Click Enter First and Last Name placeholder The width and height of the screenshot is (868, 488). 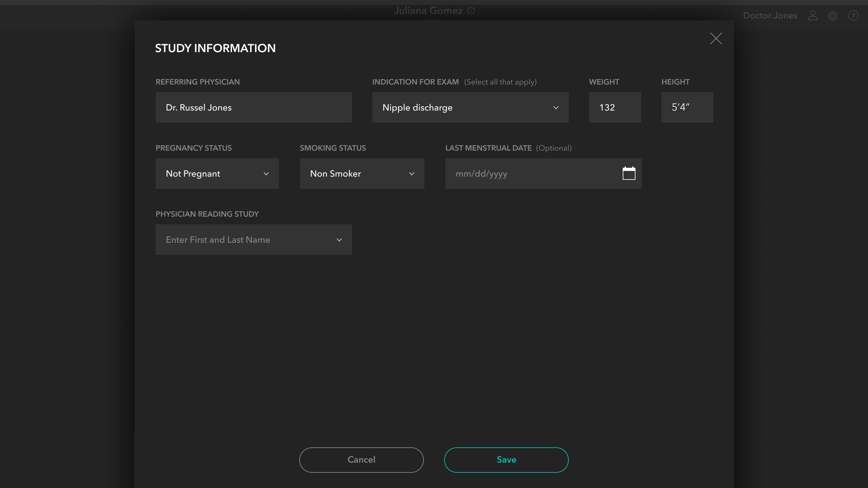[x=218, y=240]
